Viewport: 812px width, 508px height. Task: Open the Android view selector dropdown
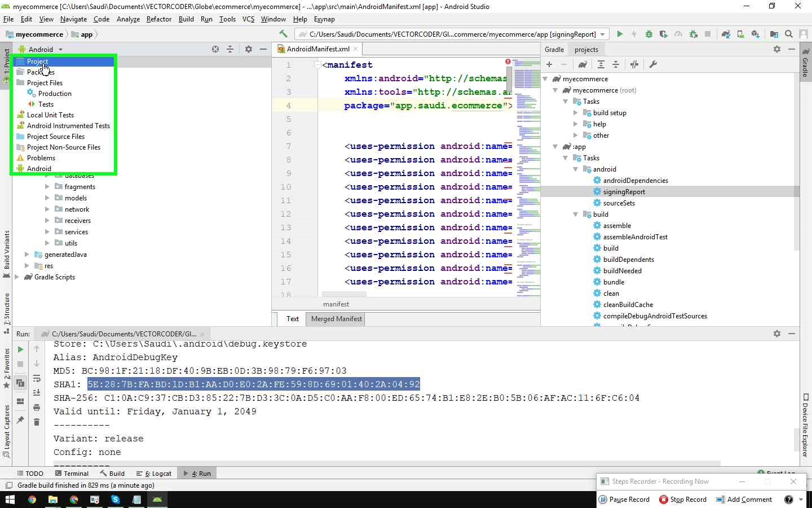pos(41,49)
